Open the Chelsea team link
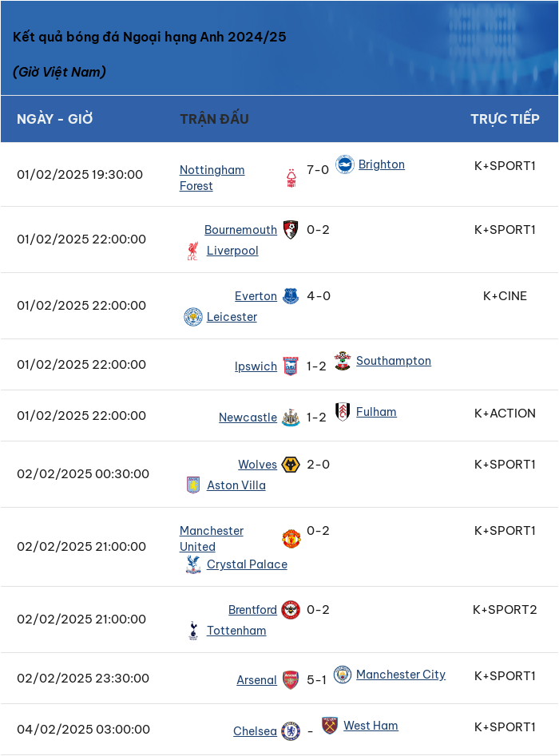 255,731
